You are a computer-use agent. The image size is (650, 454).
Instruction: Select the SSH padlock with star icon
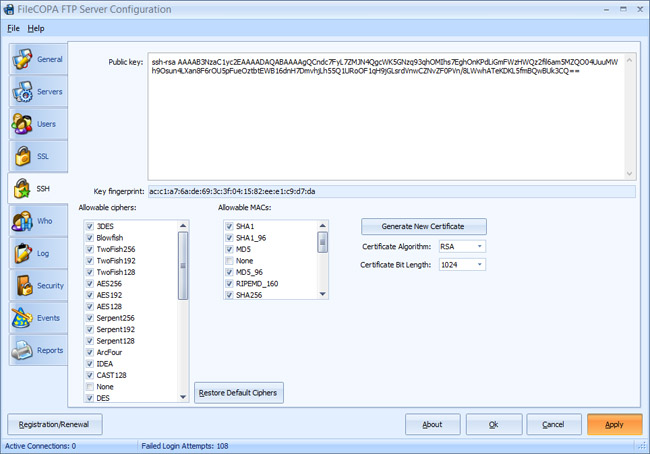(22, 188)
